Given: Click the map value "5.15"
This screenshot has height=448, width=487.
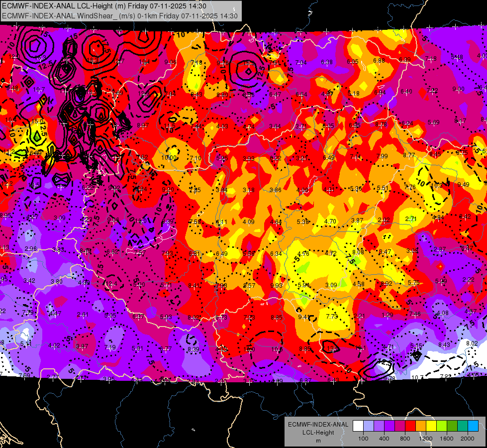Looking at the screenshot, I should [x=416, y=346].
